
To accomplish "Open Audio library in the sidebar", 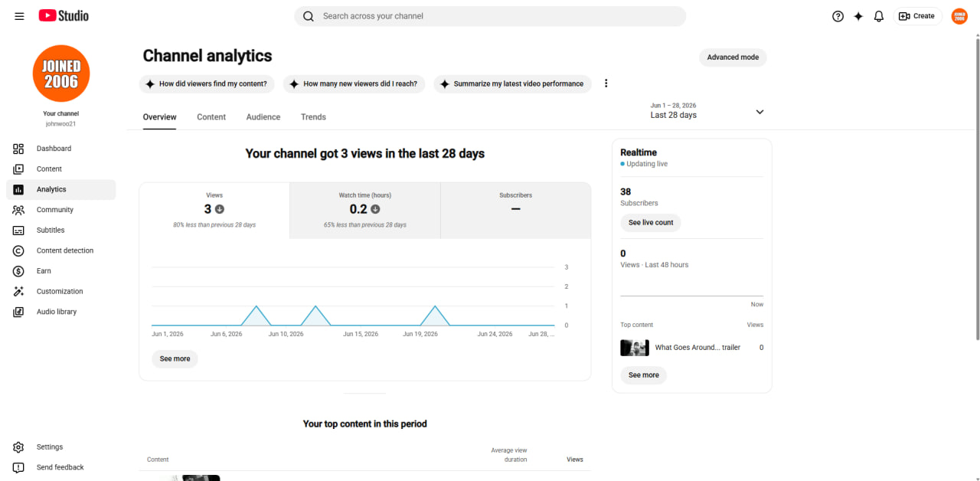I will point(61,312).
